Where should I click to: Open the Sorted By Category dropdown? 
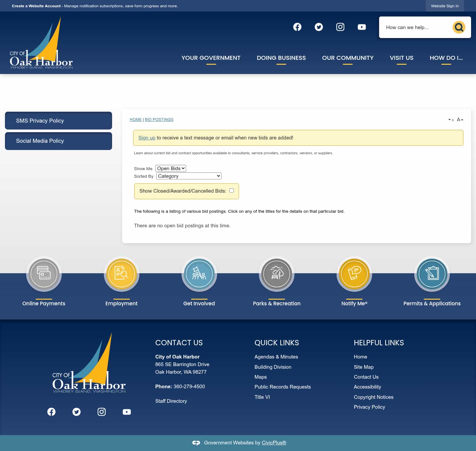tap(189, 176)
